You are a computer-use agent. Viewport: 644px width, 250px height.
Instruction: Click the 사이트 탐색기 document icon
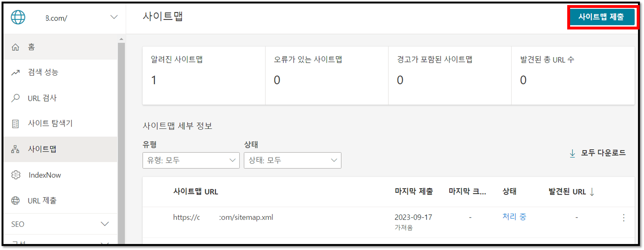click(x=15, y=124)
